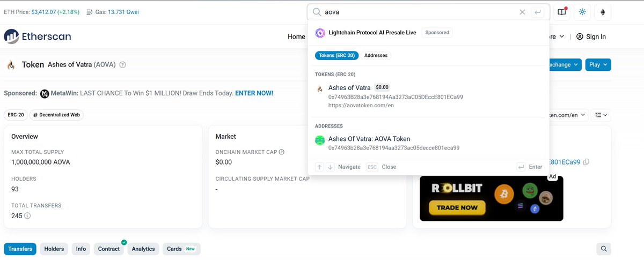Click the Sponsored badge in search results
Screen dimensions: 644x260
click(437, 33)
